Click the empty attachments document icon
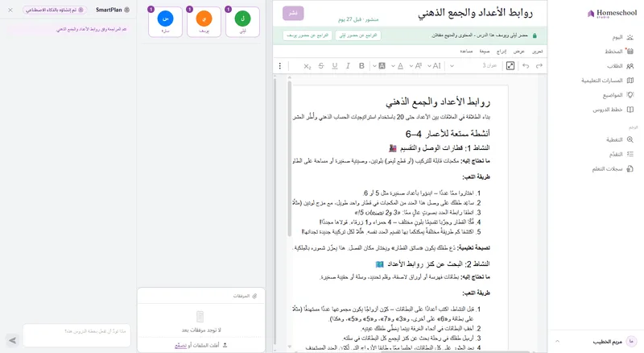Viewport: 644px width, 353px height. 200,317
